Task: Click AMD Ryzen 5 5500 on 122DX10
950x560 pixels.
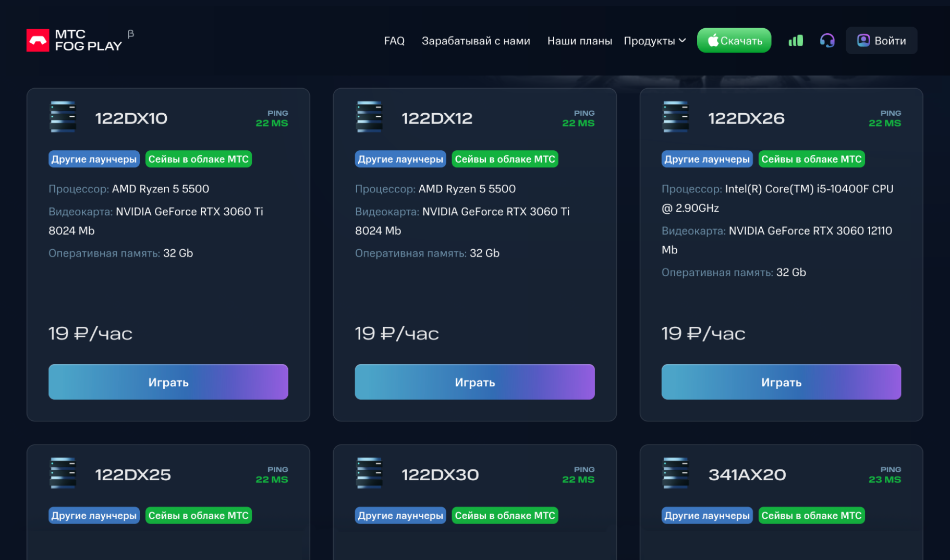Action: (x=161, y=189)
